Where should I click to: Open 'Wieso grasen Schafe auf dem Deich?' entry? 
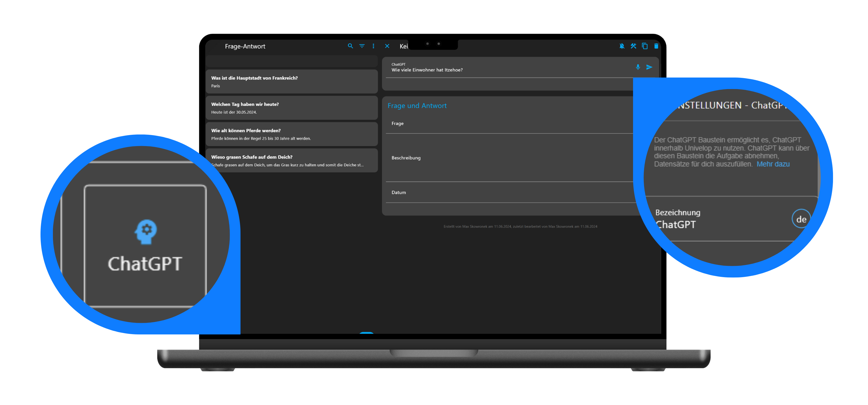pyautogui.click(x=292, y=160)
